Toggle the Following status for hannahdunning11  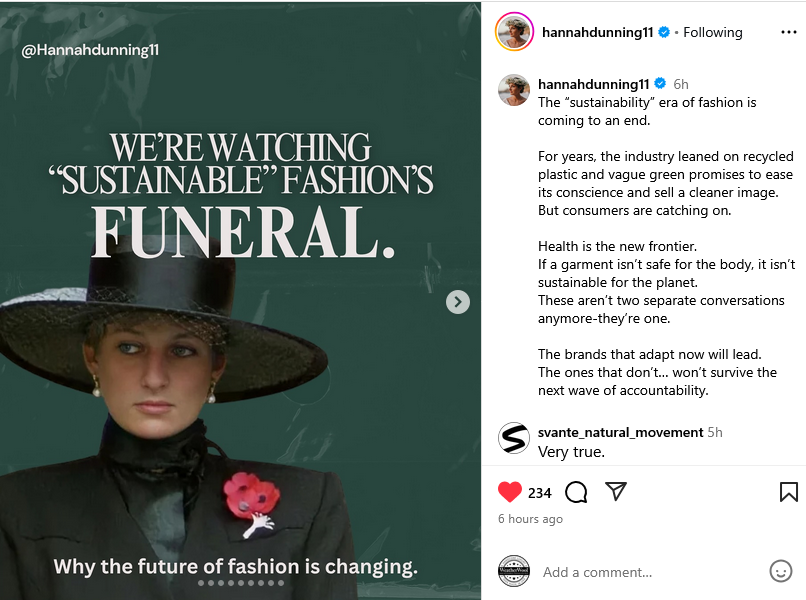[x=712, y=32]
